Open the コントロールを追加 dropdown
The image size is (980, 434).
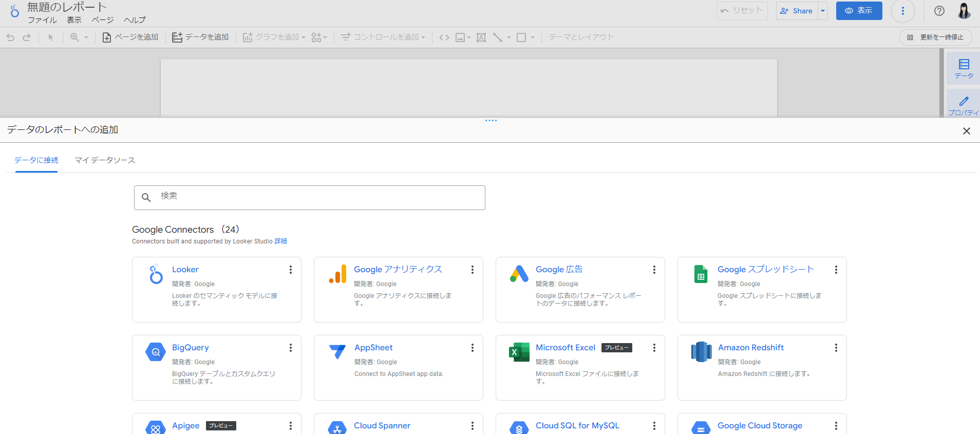click(x=383, y=37)
